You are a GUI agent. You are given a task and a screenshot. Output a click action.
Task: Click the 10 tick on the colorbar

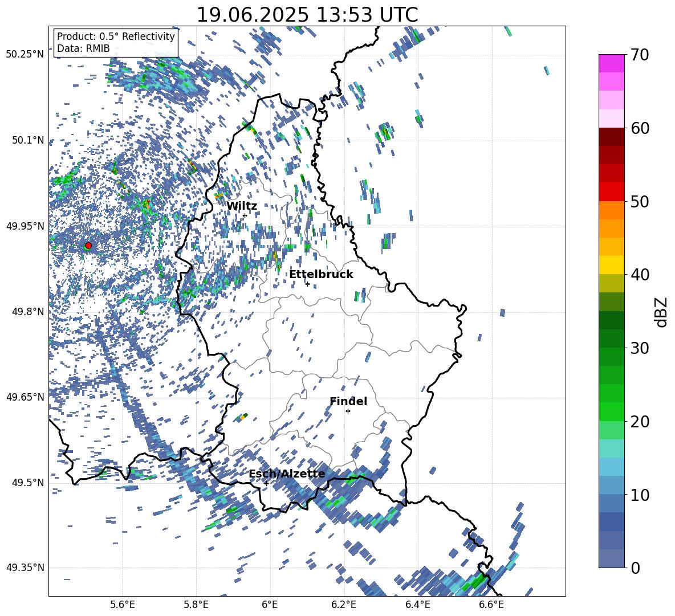pyautogui.click(x=639, y=495)
